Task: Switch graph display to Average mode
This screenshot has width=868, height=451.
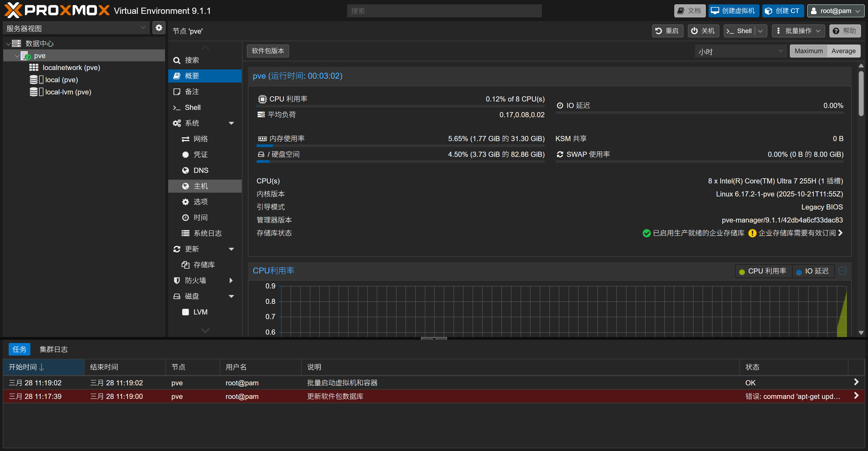Action: coord(843,50)
